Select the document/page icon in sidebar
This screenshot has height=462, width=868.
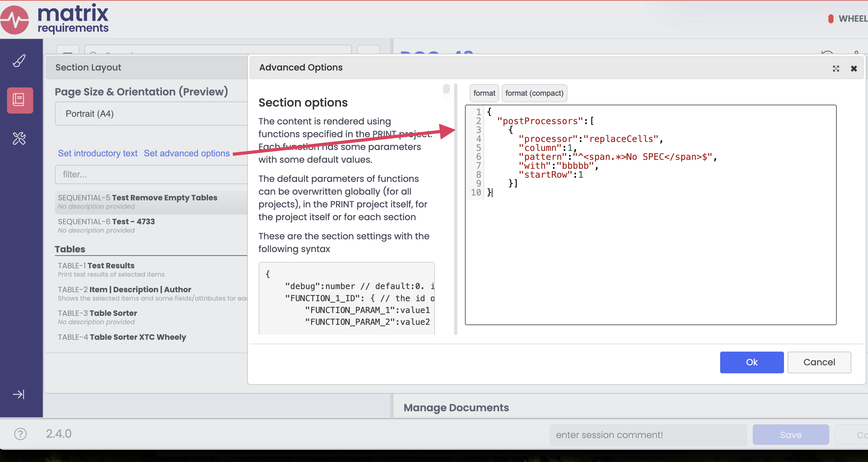pos(19,99)
